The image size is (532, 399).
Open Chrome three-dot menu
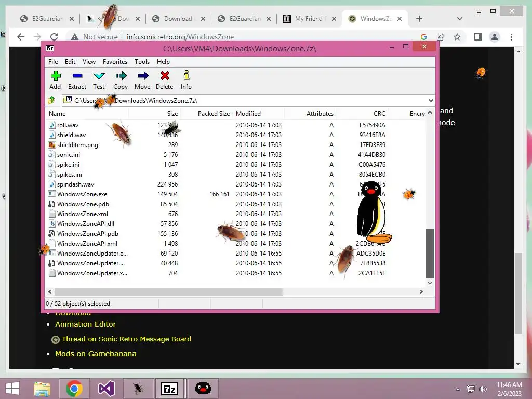[511, 37]
